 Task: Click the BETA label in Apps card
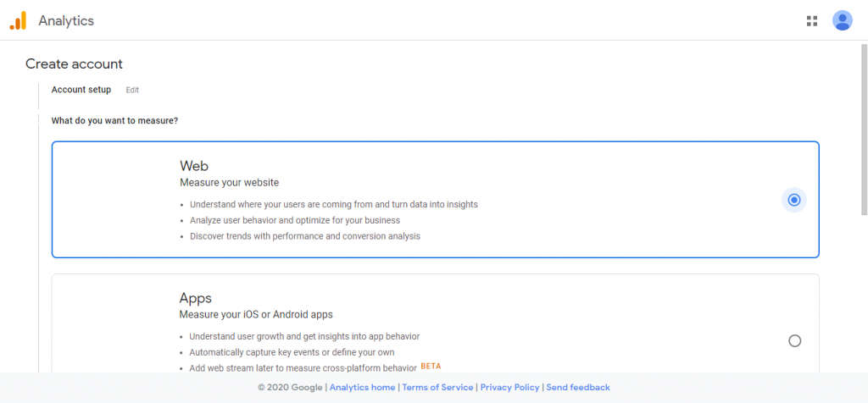[x=431, y=366]
